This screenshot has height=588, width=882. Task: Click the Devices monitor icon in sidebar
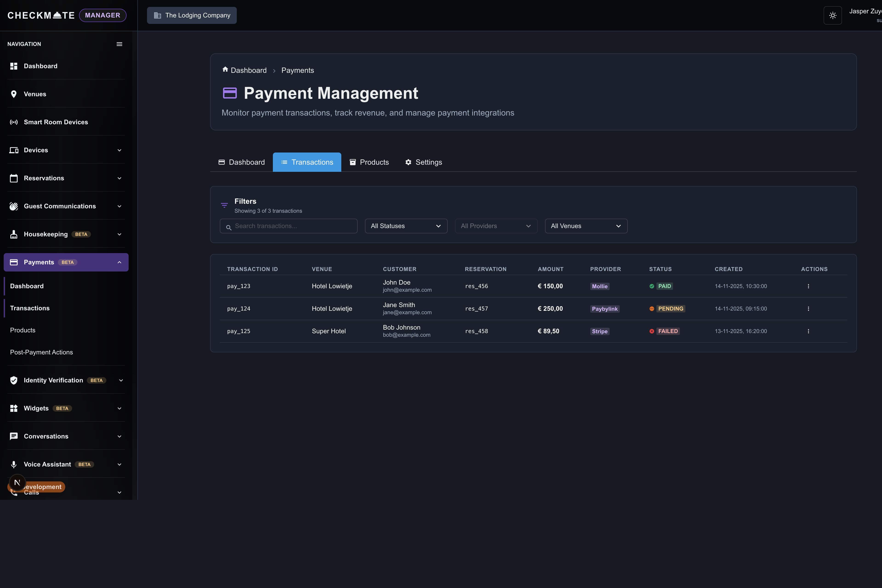coord(14,150)
